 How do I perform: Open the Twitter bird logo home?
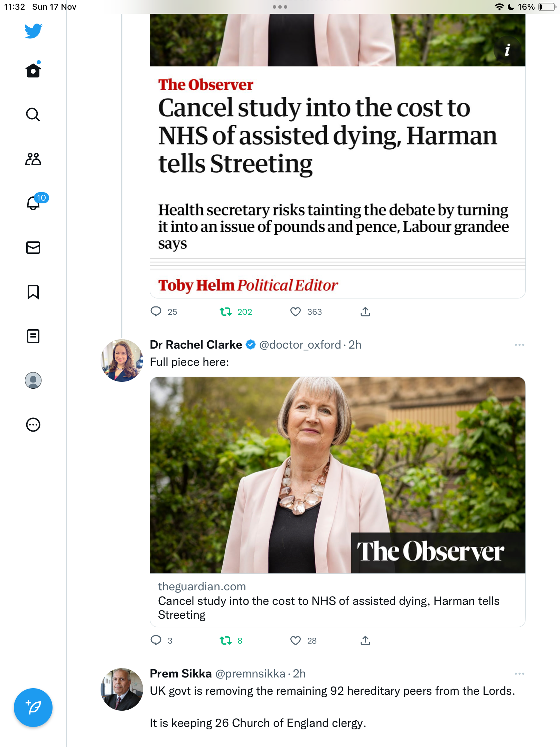click(33, 31)
